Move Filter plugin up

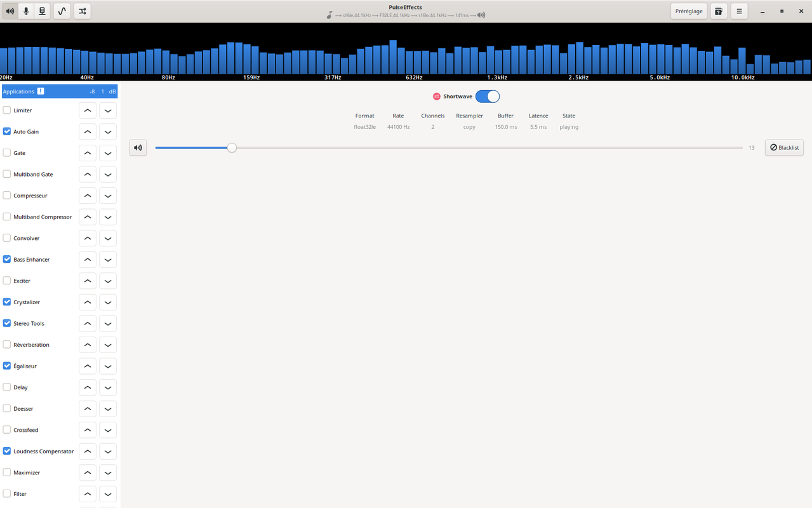tap(88, 494)
